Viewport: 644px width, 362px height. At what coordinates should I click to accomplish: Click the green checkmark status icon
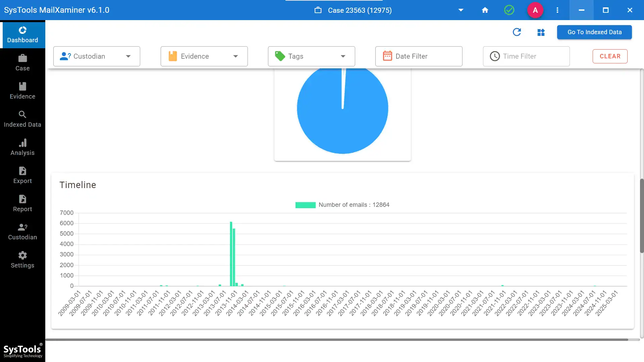(x=509, y=10)
